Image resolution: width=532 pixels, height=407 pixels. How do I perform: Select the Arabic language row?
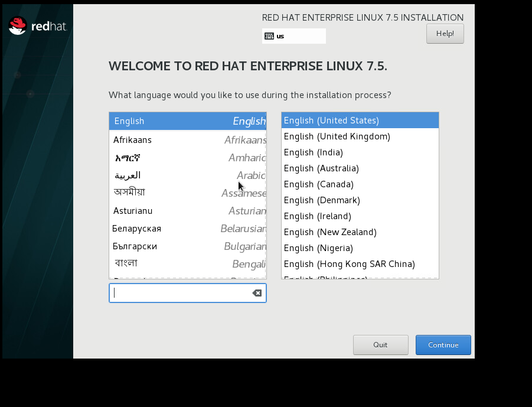tap(188, 175)
